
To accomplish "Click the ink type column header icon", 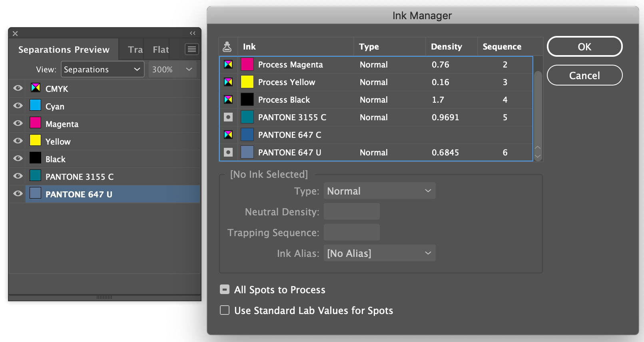I will click(227, 47).
